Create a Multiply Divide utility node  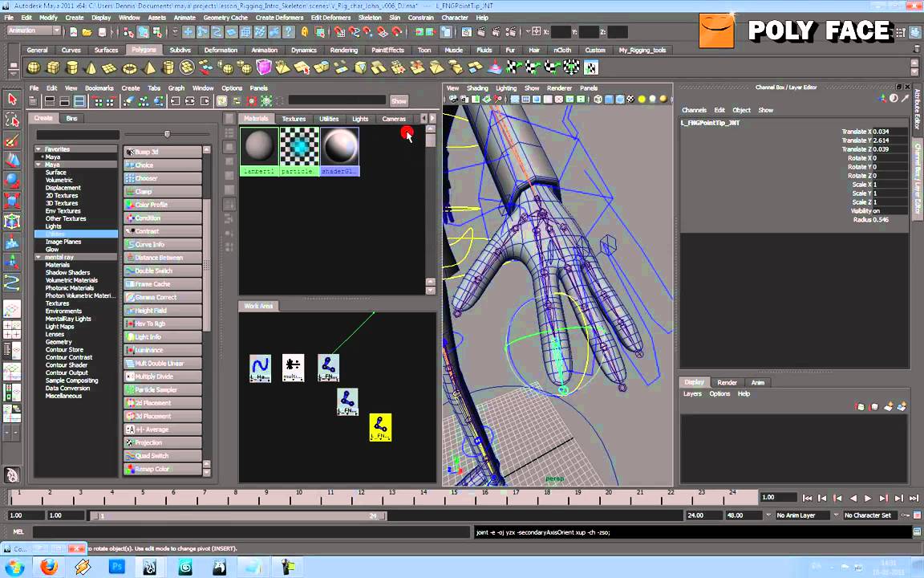click(163, 377)
